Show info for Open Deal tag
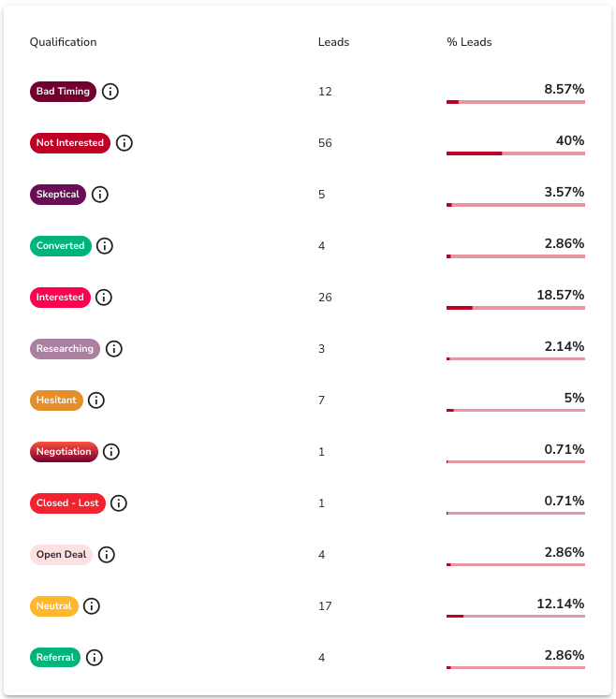616x699 pixels. coord(107,555)
